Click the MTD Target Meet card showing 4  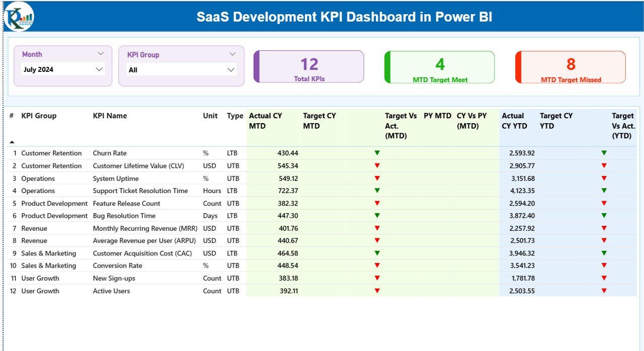coord(439,66)
